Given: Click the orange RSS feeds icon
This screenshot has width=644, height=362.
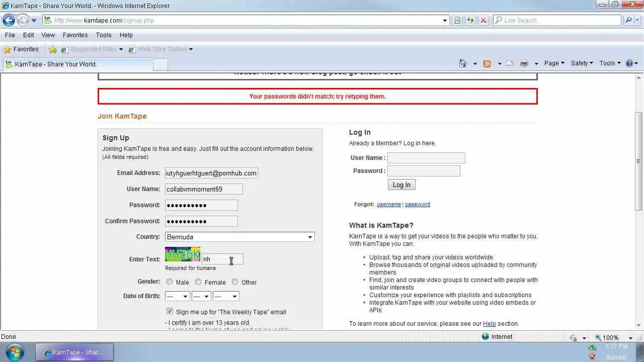Looking at the screenshot, I should (487, 63).
